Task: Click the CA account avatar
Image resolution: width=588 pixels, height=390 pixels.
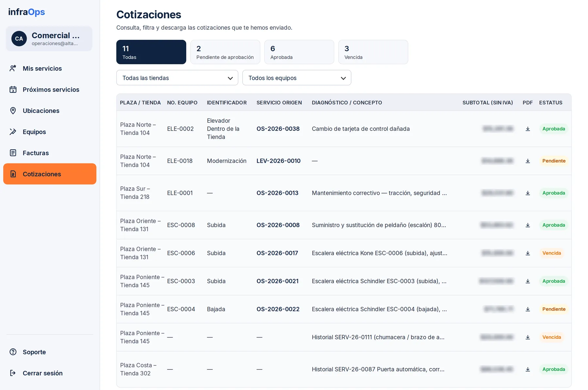Action: [x=19, y=39]
